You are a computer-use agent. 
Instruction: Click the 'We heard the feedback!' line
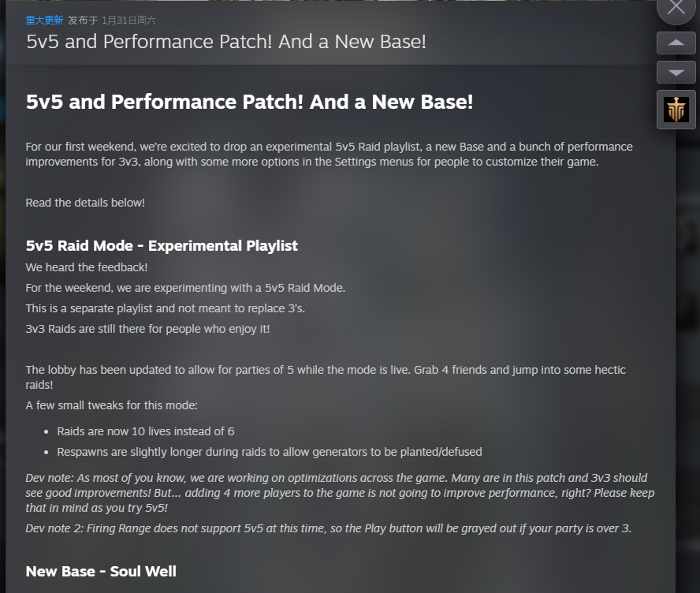click(x=87, y=267)
